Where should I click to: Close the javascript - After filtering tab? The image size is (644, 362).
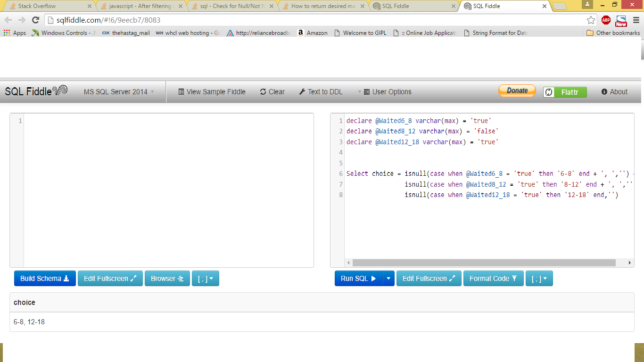click(x=181, y=6)
